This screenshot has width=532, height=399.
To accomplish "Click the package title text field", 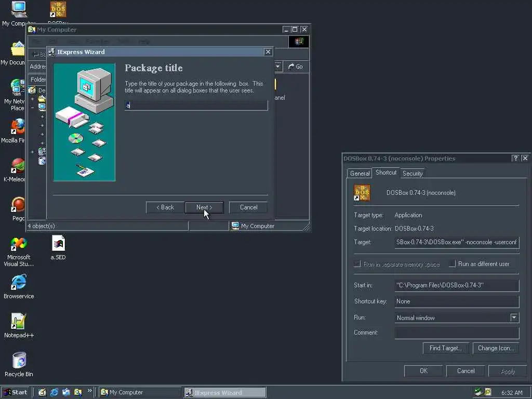I will pyautogui.click(x=196, y=105).
